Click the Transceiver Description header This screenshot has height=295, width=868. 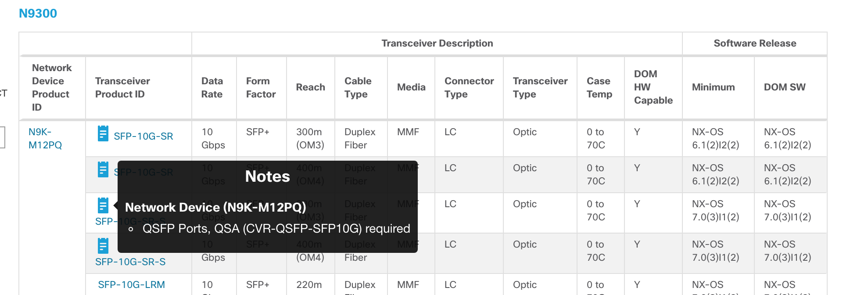(x=437, y=43)
